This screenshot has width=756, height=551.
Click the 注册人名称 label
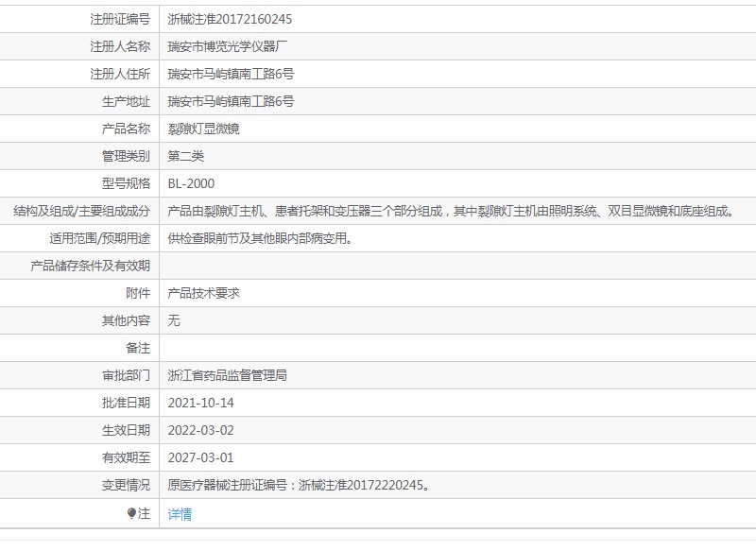120,46
